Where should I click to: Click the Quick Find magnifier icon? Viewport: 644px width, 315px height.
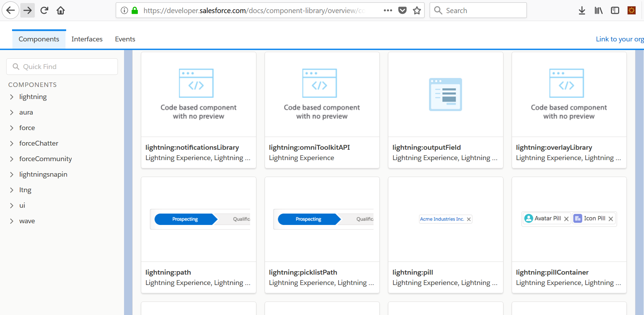(16, 67)
